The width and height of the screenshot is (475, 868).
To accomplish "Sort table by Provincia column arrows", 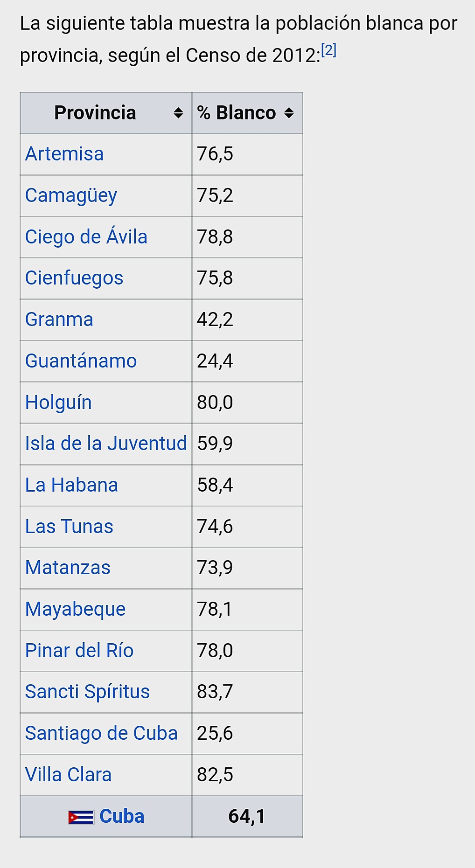I will [178, 113].
